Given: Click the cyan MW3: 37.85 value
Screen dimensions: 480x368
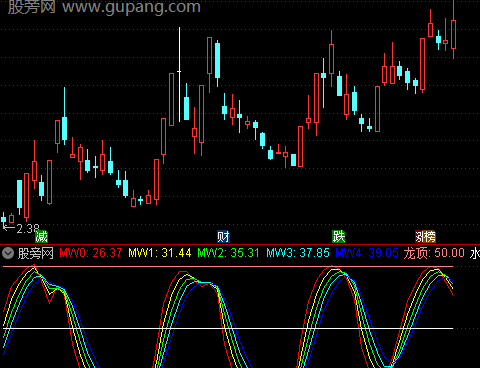Looking at the screenshot, I should pyautogui.click(x=298, y=253).
